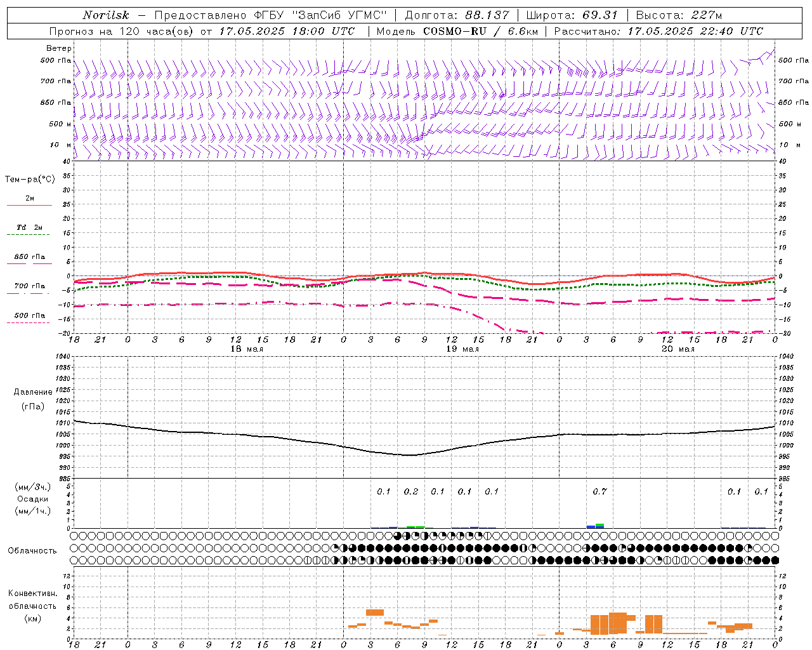Image resolution: width=812 pixels, height=650 pixels.
Task: Click the 0.7 precipitation amount value
Action: [x=599, y=491]
